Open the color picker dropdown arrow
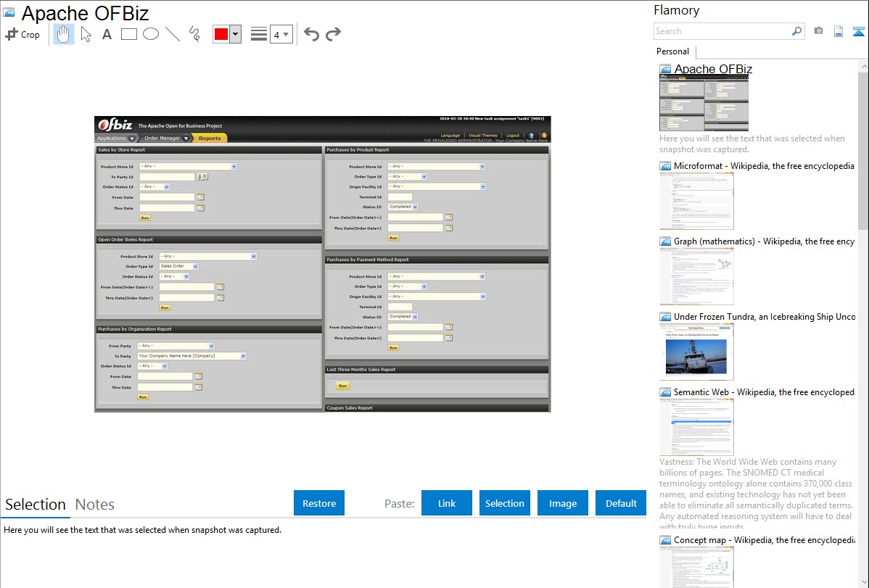 (x=236, y=34)
